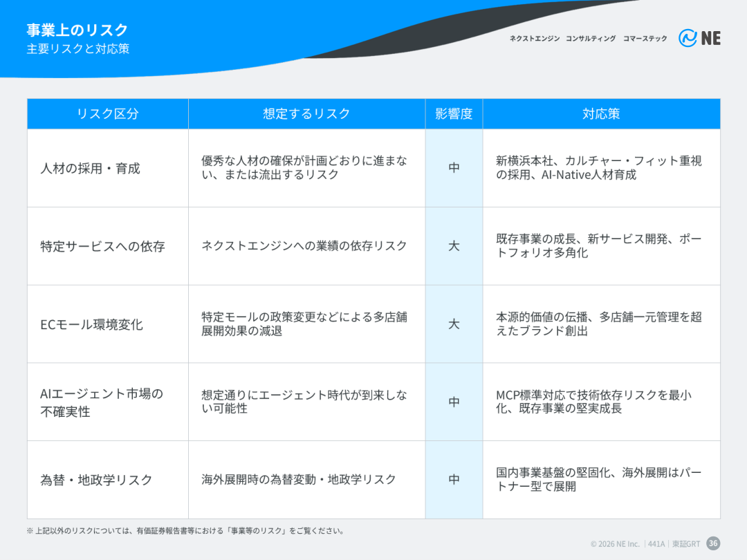The height and width of the screenshot is (560, 747).
Task: Click コマーステック in the header
Action: click(x=645, y=39)
